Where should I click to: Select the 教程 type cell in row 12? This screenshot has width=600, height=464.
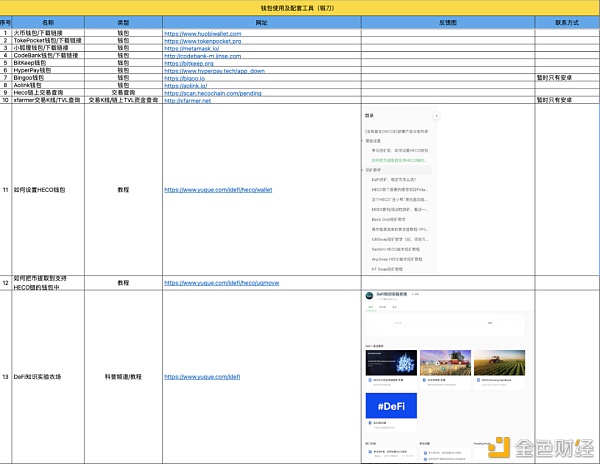click(x=123, y=283)
